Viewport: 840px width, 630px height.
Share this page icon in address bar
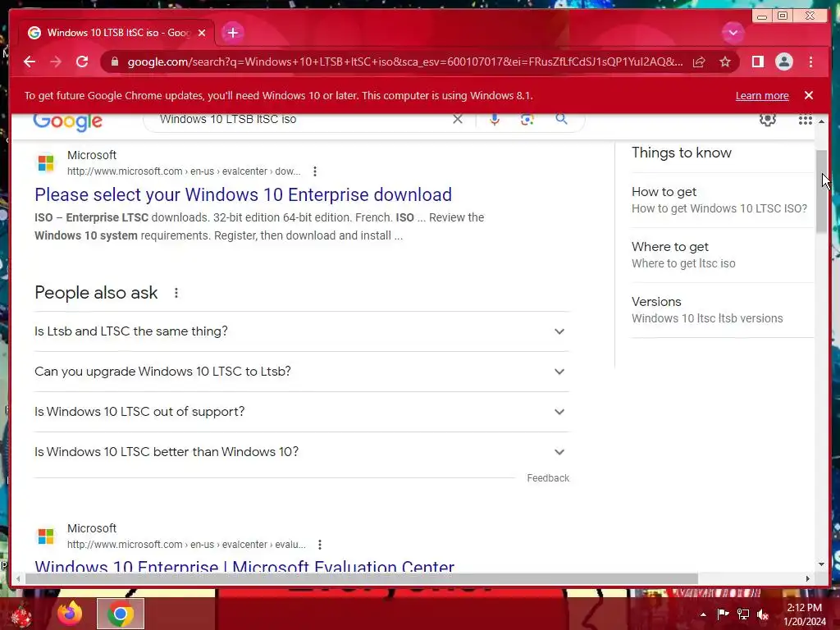(x=699, y=62)
